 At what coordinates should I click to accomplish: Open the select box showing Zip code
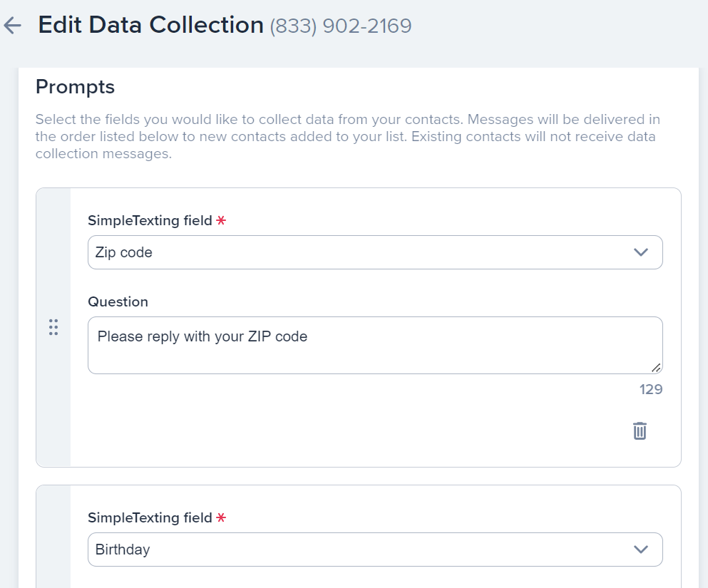[356, 252]
